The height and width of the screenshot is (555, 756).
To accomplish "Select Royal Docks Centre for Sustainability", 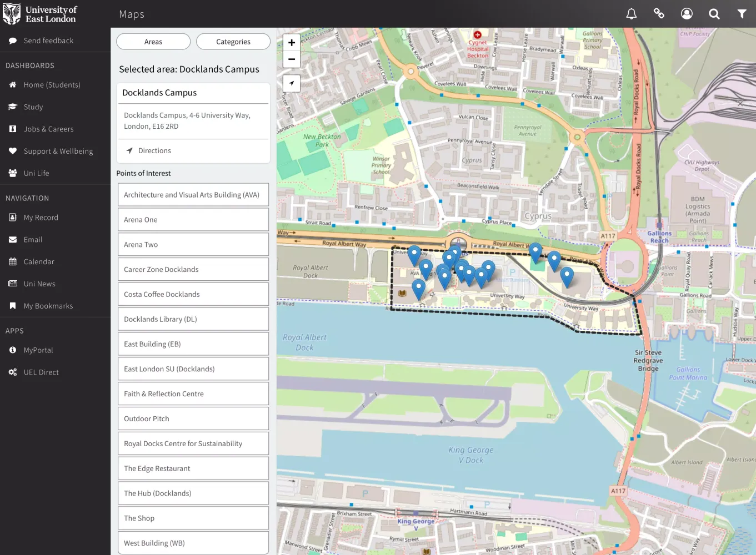I will (x=193, y=443).
